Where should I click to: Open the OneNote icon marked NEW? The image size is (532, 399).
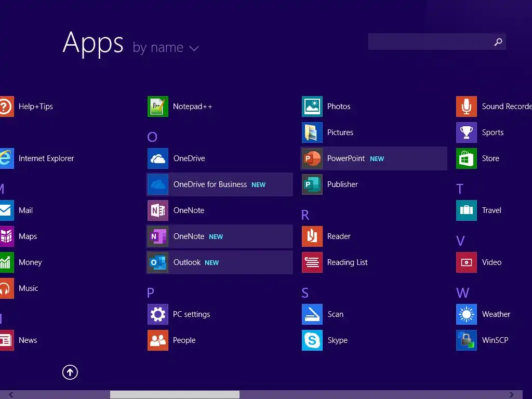pyautogui.click(x=158, y=236)
